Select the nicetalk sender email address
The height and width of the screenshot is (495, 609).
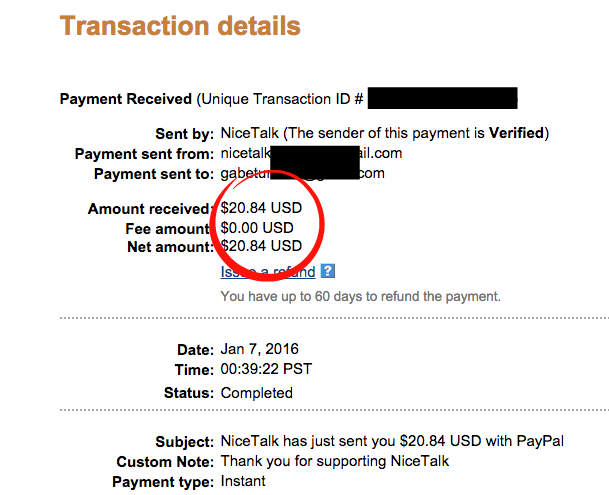click(x=311, y=153)
